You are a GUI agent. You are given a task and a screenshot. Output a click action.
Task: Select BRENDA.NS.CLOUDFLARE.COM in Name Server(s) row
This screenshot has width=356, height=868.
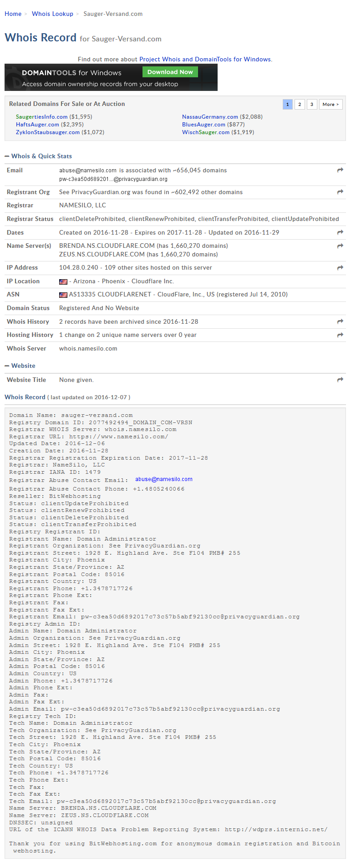point(107,246)
